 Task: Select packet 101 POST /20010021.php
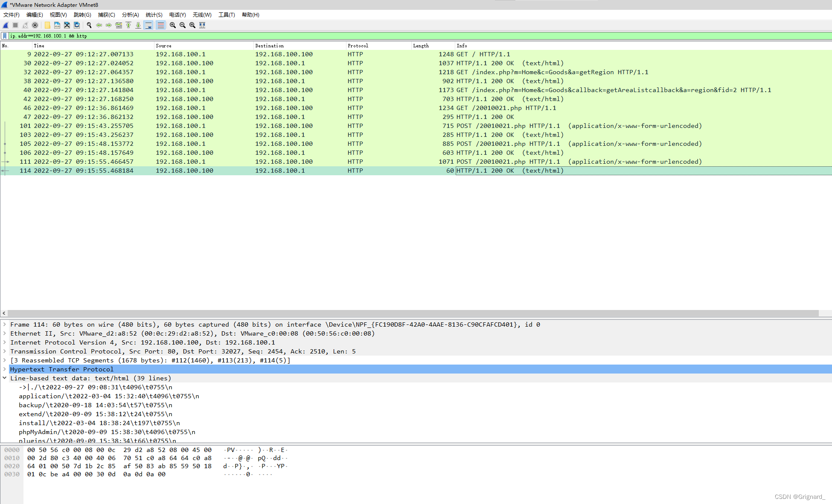coord(416,126)
